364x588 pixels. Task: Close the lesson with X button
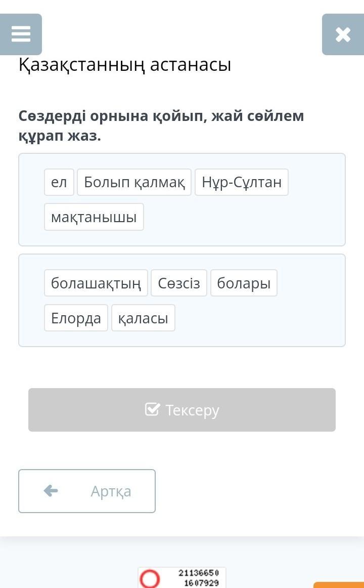343,34
